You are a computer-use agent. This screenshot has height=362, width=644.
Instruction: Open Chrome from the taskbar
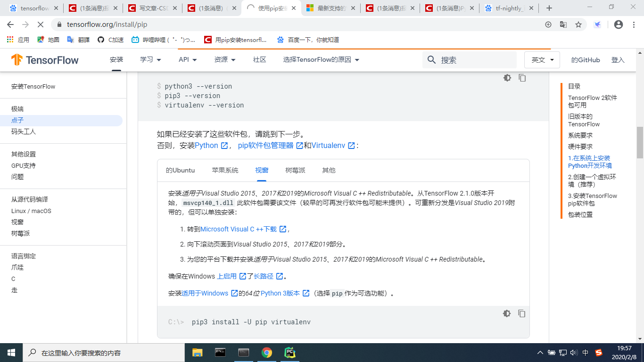tap(267, 353)
